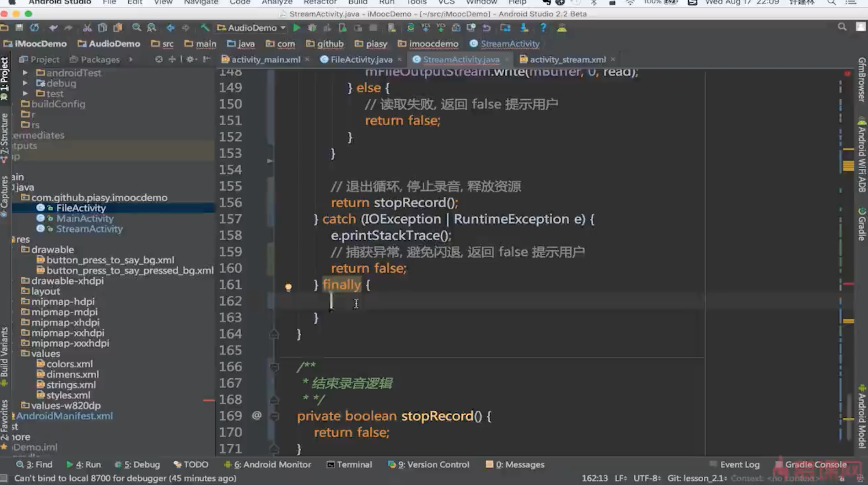This screenshot has width=868, height=485.
Task: Click the Find magnifier toolbar icon
Action: 137,28
